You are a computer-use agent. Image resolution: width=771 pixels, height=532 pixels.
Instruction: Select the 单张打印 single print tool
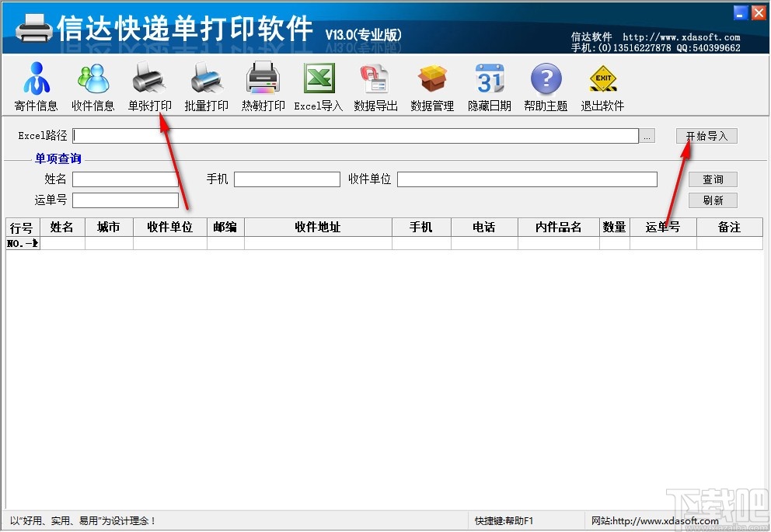148,85
